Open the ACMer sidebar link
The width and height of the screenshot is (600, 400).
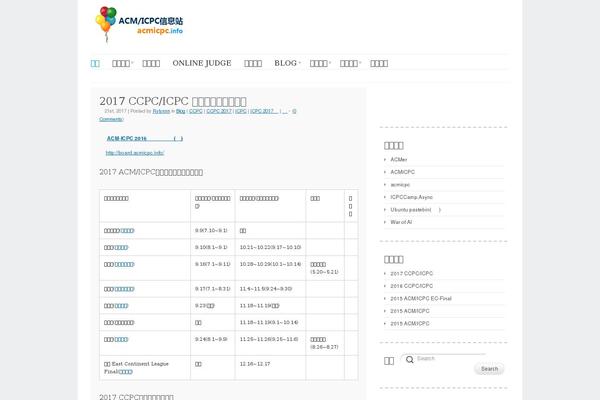(399, 159)
